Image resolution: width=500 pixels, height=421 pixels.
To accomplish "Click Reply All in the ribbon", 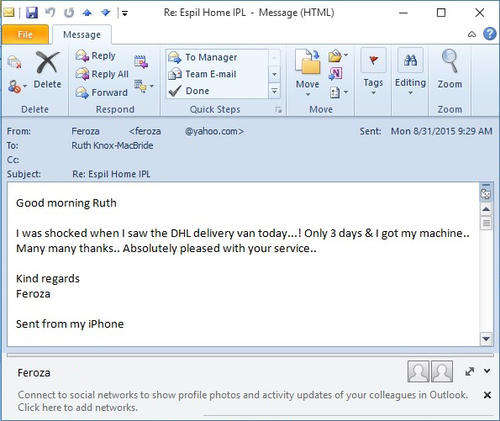I will coord(102,74).
